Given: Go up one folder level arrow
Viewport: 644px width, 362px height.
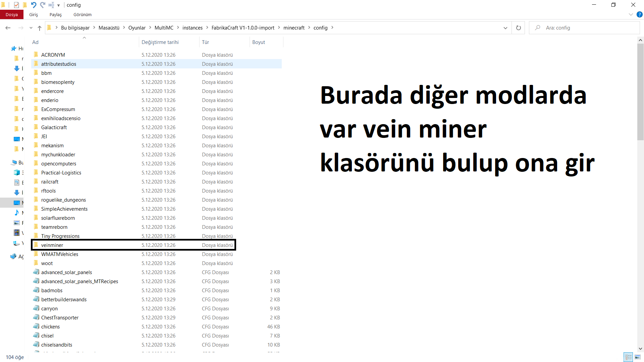Looking at the screenshot, I should click(x=40, y=28).
